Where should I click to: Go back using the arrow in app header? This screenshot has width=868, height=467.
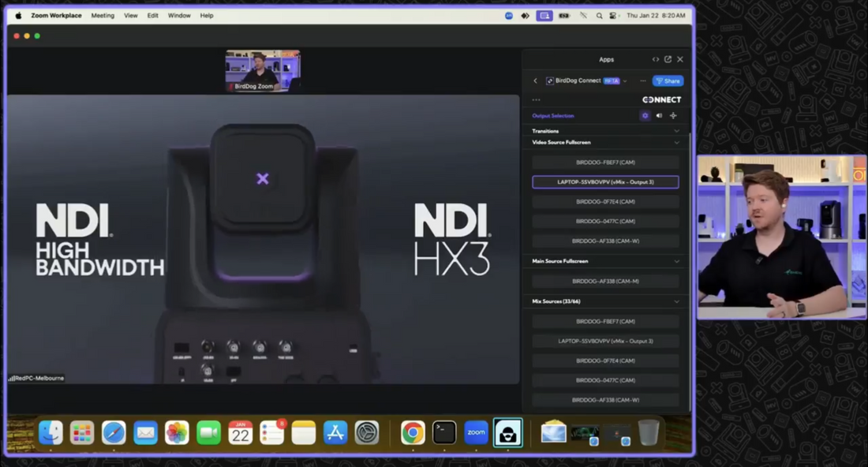click(x=536, y=81)
